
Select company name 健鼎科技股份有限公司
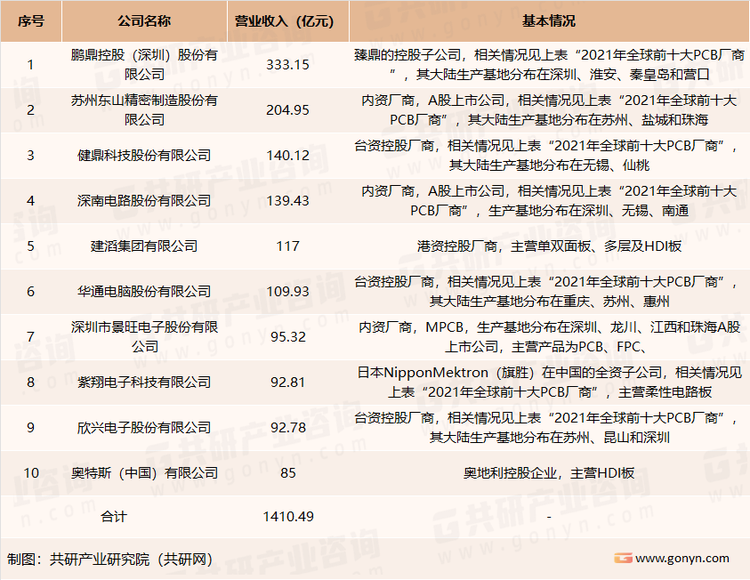coord(144,155)
